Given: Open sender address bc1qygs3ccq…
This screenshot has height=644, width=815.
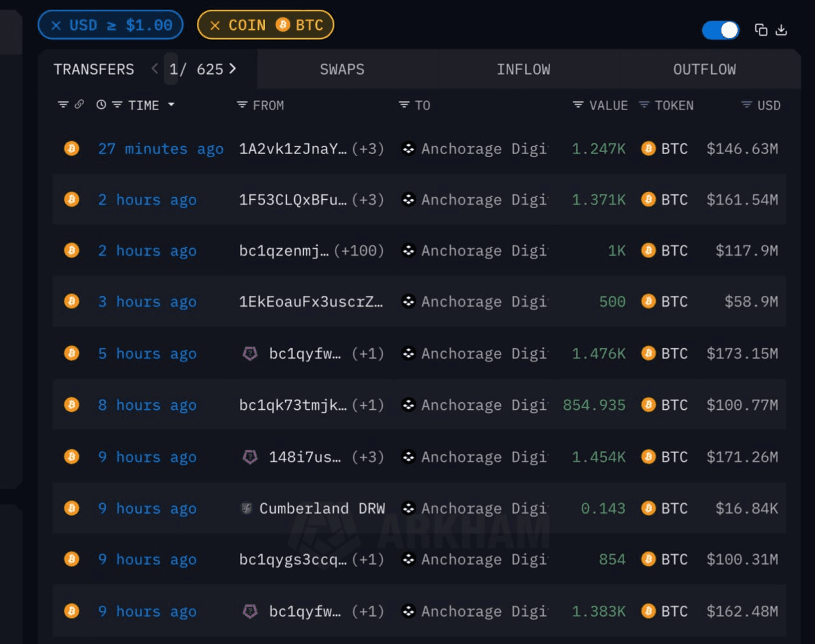Looking at the screenshot, I should pyautogui.click(x=293, y=559).
